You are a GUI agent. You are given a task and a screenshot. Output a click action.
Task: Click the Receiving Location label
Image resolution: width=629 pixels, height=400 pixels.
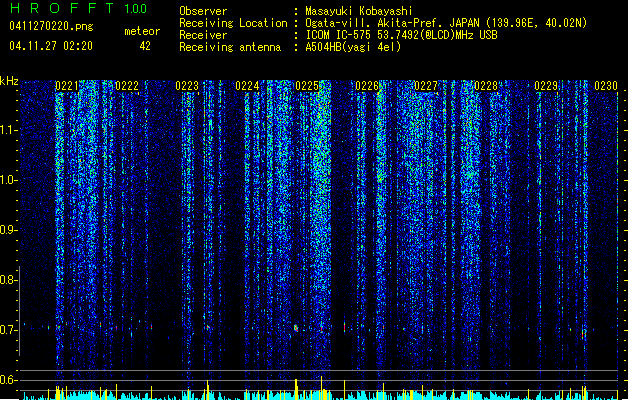[233, 23]
